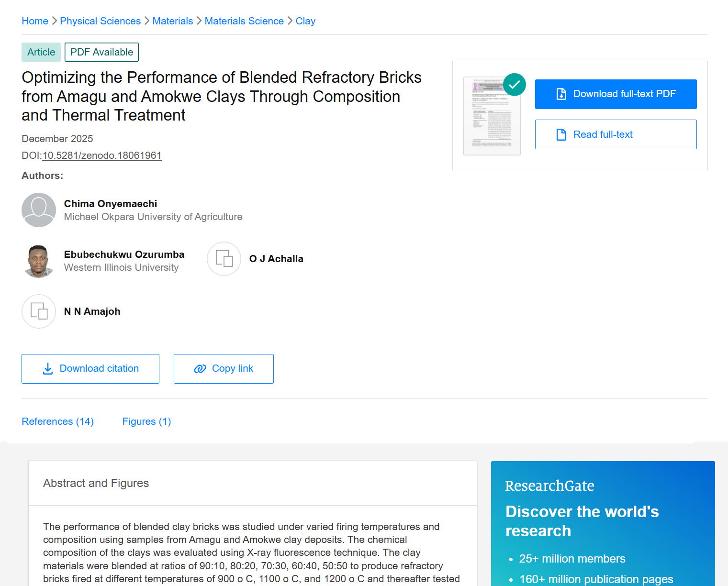This screenshot has height=586, width=728.
Task: Open Chima Onyemaechi's placeholder avatar
Action: pos(39,210)
